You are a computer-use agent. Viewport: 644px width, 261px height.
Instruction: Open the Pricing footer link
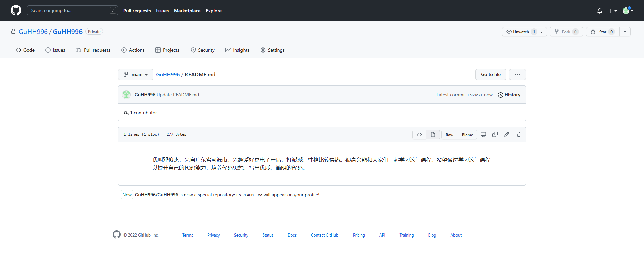coord(359,235)
